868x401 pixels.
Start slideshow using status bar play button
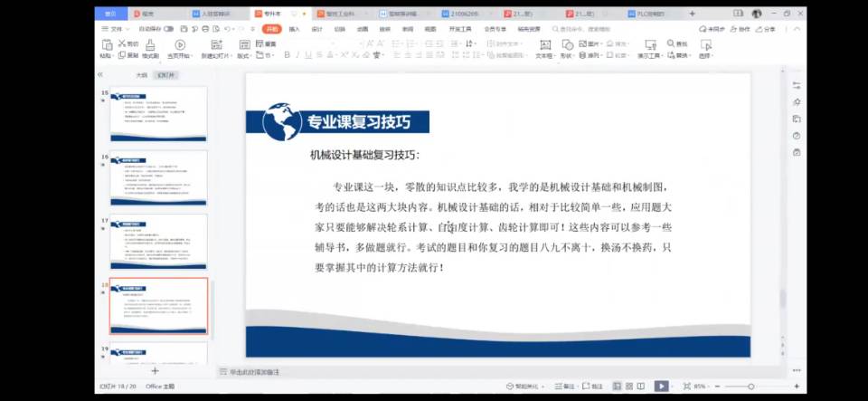[x=662, y=387]
